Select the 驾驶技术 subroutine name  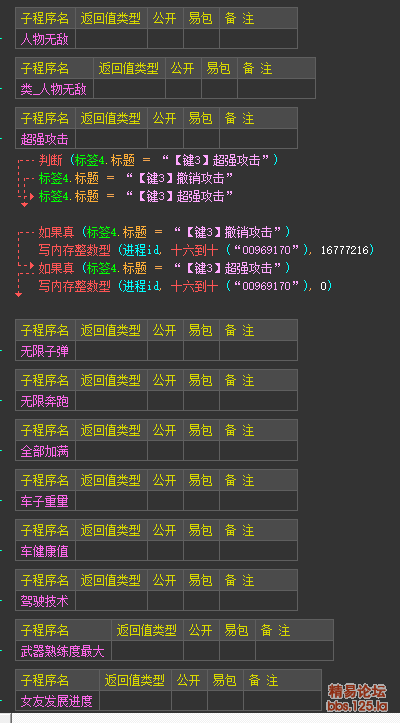click(45, 601)
